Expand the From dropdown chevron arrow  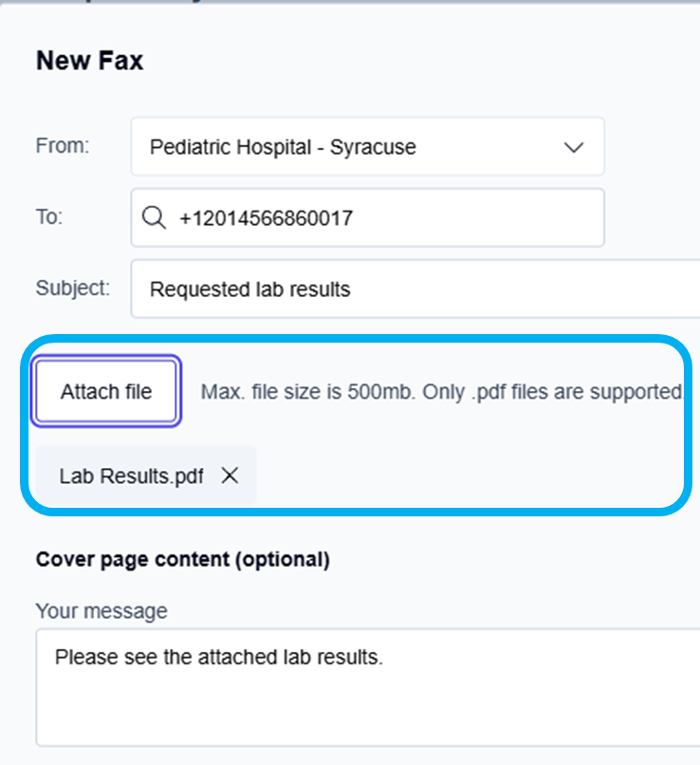tap(574, 147)
